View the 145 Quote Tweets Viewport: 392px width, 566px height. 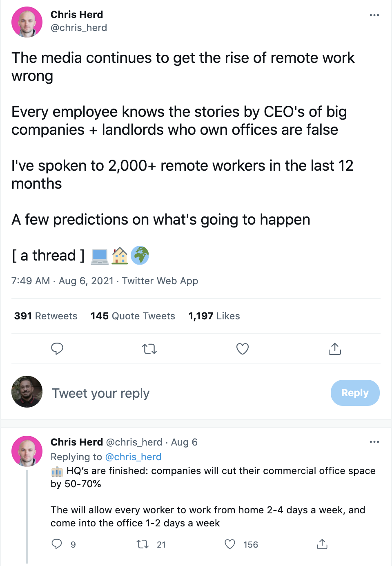pos(133,316)
